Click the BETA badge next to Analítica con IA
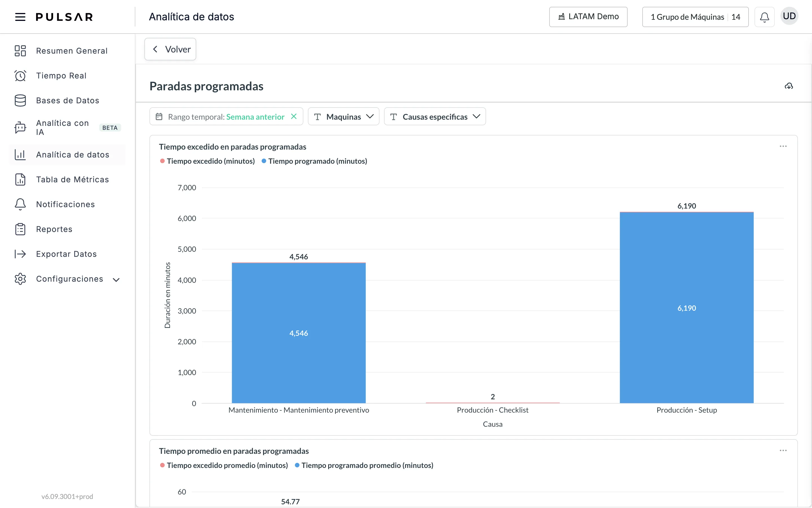812x508 pixels. 110,128
